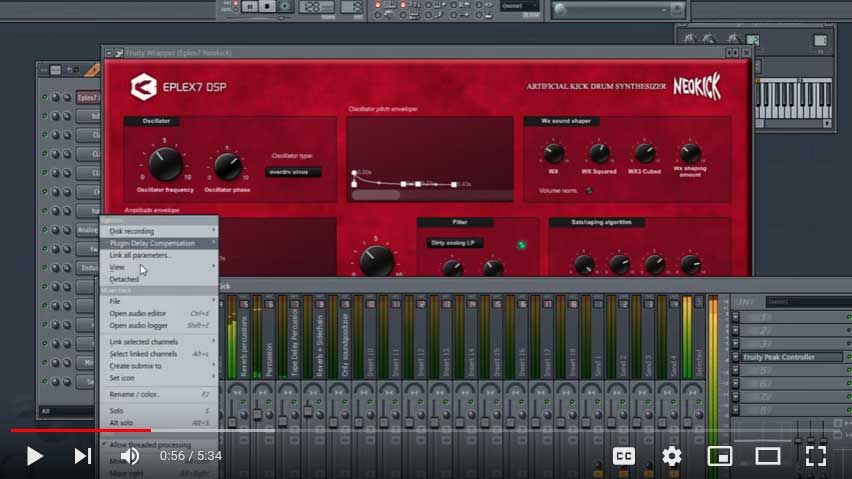Toggle green filter enable LED
The width and height of the screenshot is (852, 479).
522,245
